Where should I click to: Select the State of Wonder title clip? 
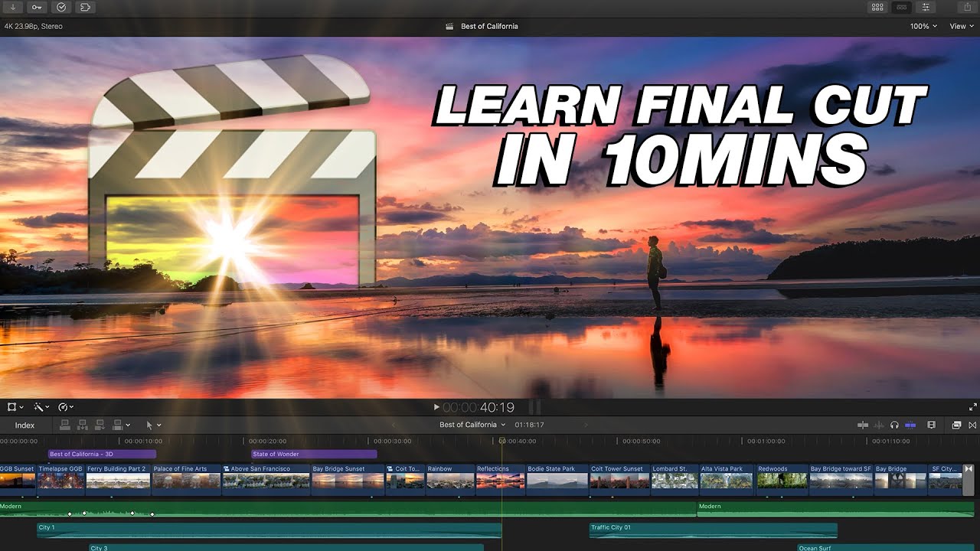point(314,454)
